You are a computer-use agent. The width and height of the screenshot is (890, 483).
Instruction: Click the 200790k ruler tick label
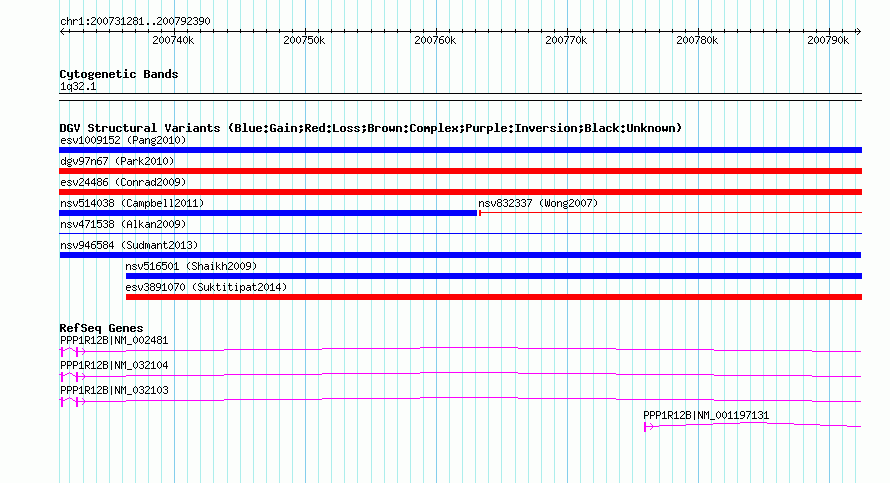pos(829,40)
